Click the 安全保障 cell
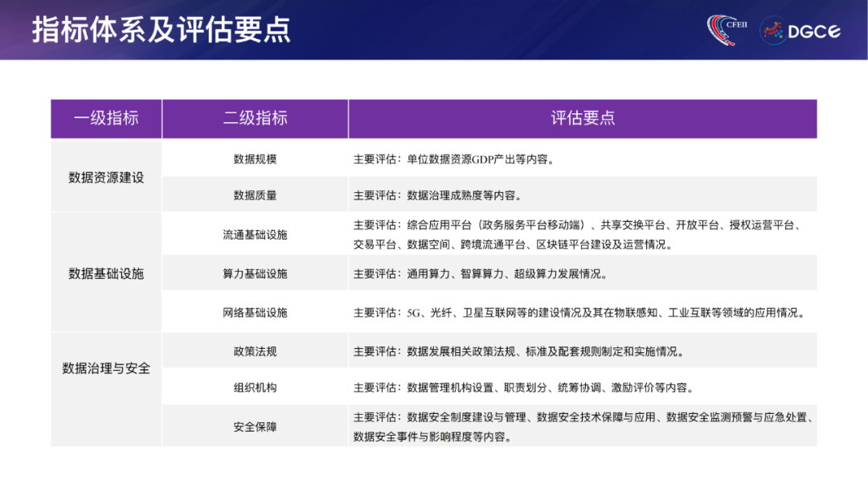868x488 pixels. [256, 427]
